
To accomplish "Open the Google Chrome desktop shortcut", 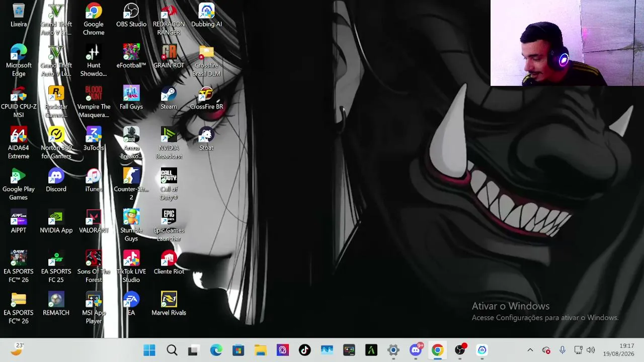I will pyautogui.click(x=94, y=20).
